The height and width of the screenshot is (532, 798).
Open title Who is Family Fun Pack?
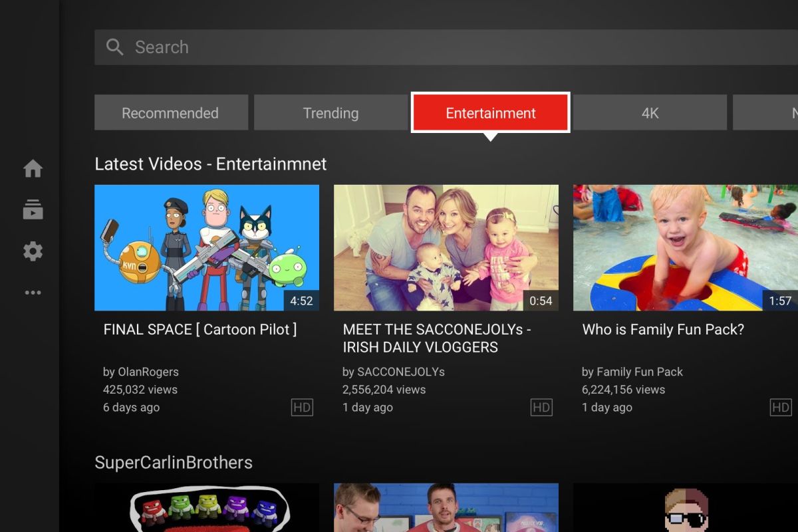point(663,329)
